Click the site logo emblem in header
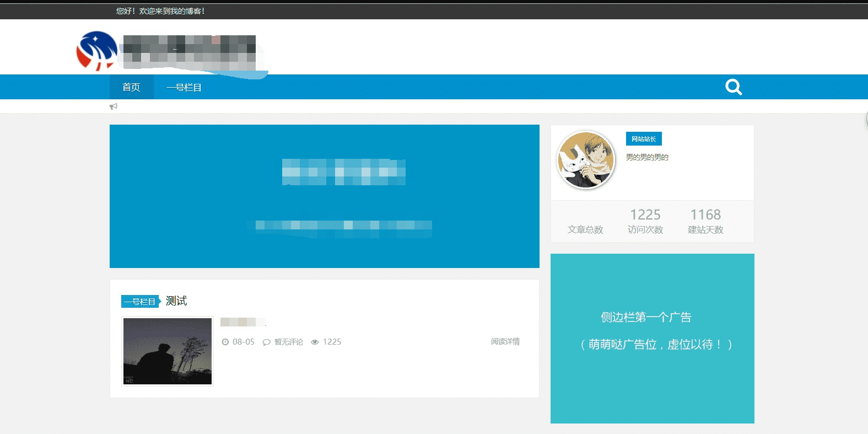Viewport: 868px width, 434px height. tap(97, 51)
